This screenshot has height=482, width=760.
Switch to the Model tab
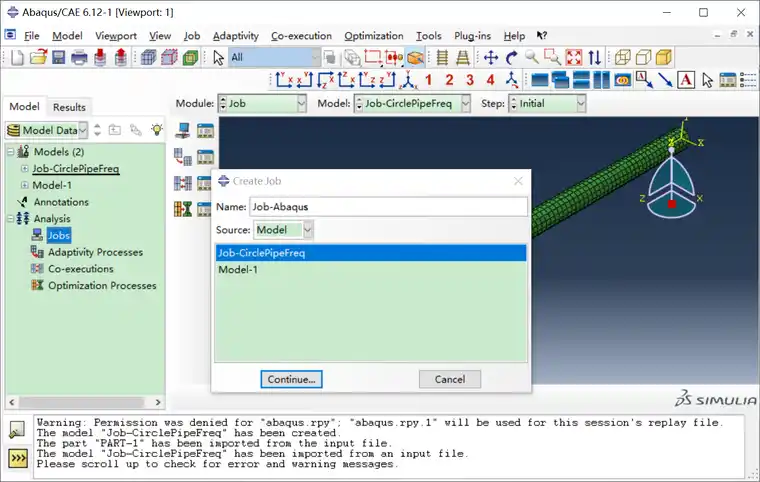click(x=24, y=107)
